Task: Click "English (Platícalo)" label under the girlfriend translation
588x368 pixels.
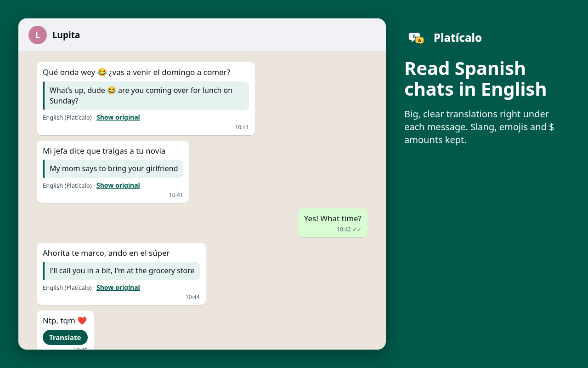Action: pyautogui.click(x=67, y=185)
